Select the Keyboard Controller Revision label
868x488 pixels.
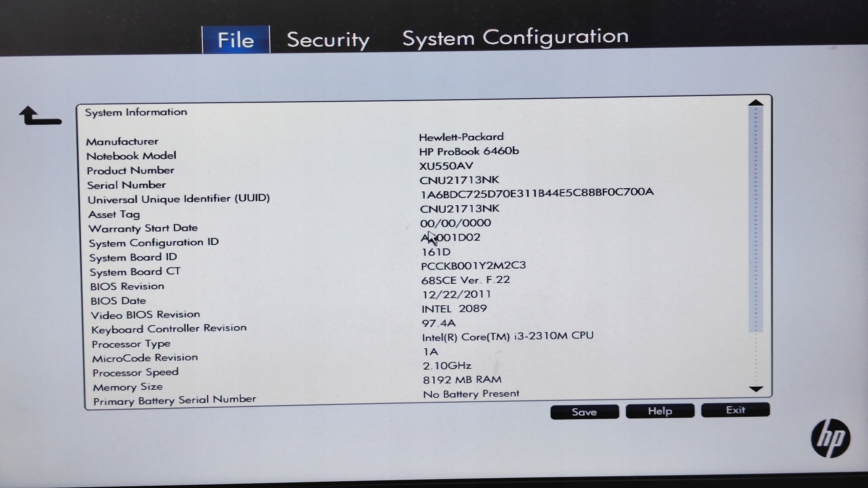(169, 329)
